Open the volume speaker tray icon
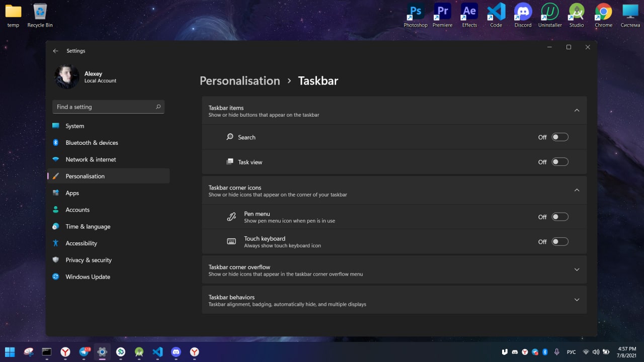 pyautogui.click(x=596, y=352)
